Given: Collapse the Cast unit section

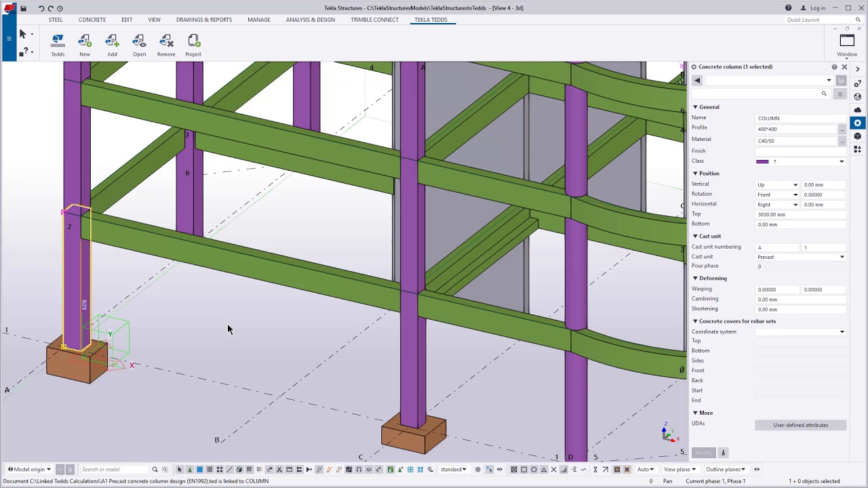Looking at the screenshot, I should (695, 237).
